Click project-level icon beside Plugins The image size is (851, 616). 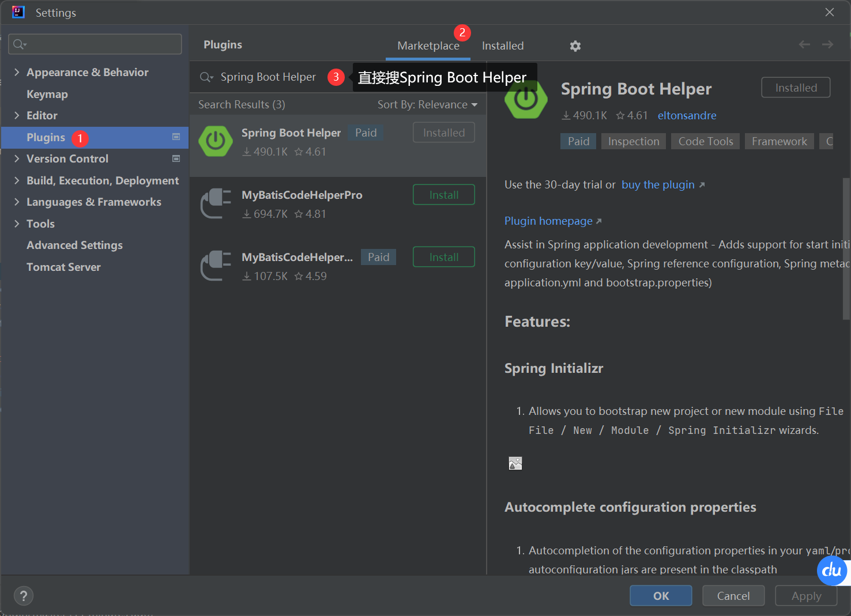click(176, 137)
